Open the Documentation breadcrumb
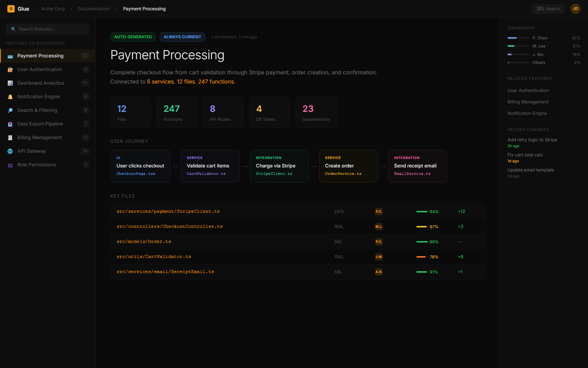Viewport: 588px width, 368px height. click(x=94, y=8)
